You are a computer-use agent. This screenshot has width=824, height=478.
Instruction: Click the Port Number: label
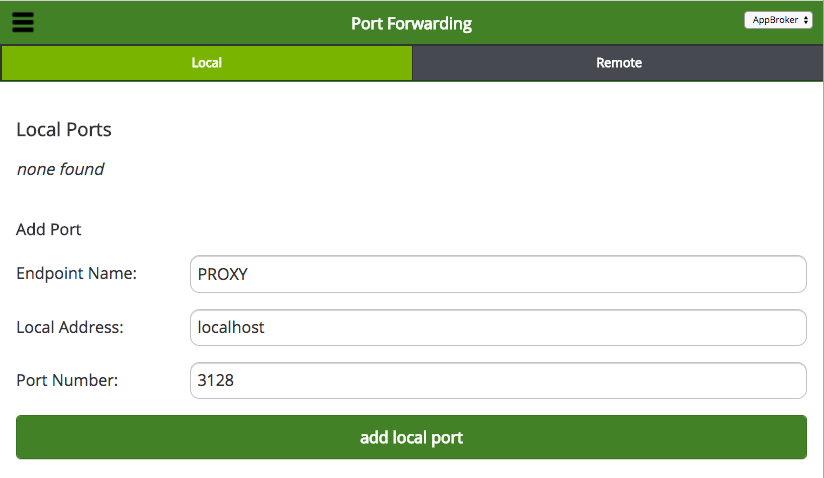[67, 380]
